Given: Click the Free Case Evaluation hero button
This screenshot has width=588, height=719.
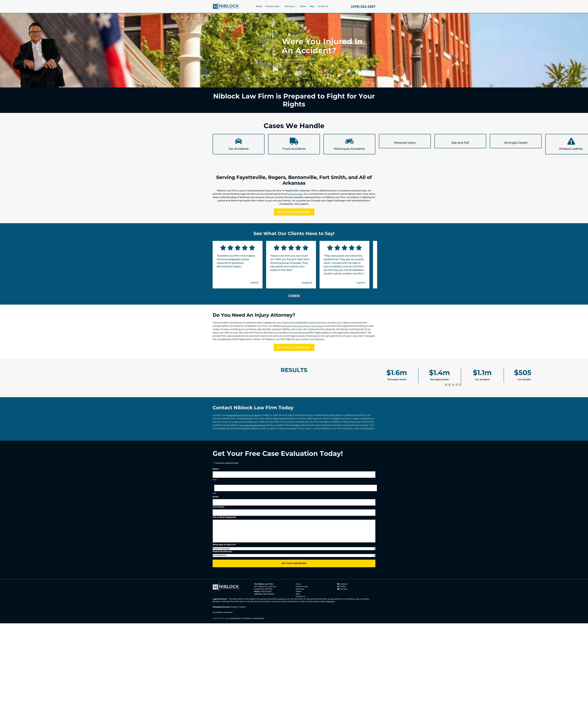Looking at the screenshot, I should pos(298,60).
